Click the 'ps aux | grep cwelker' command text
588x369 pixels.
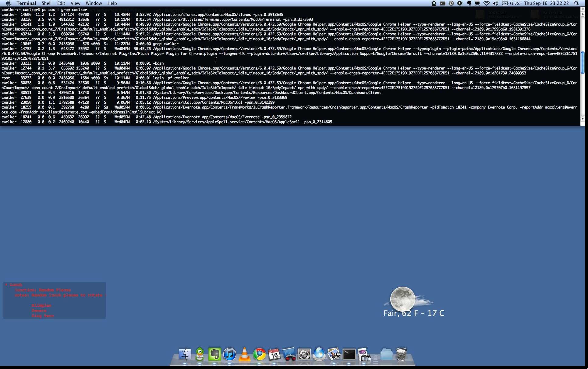[x=64, y=9]
